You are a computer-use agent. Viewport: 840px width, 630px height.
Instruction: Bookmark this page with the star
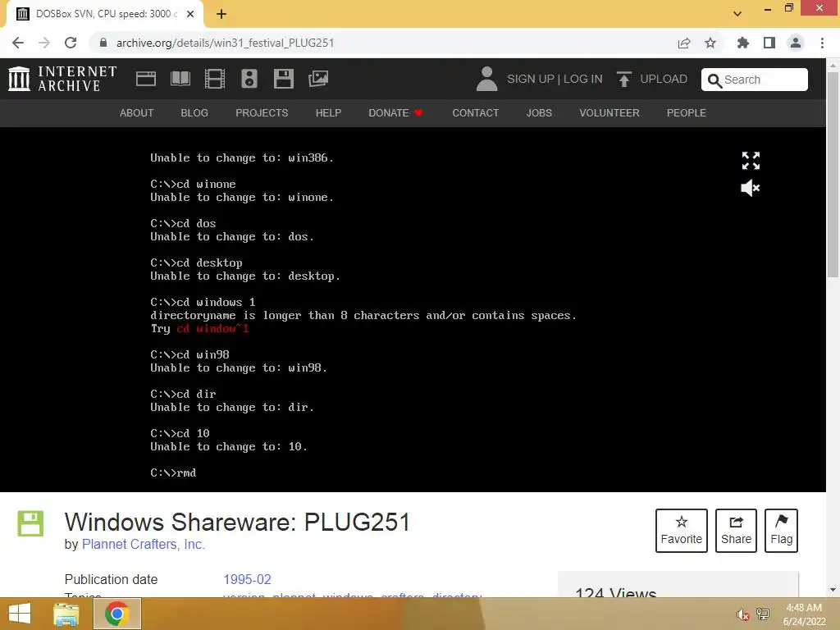click(710, 43)
